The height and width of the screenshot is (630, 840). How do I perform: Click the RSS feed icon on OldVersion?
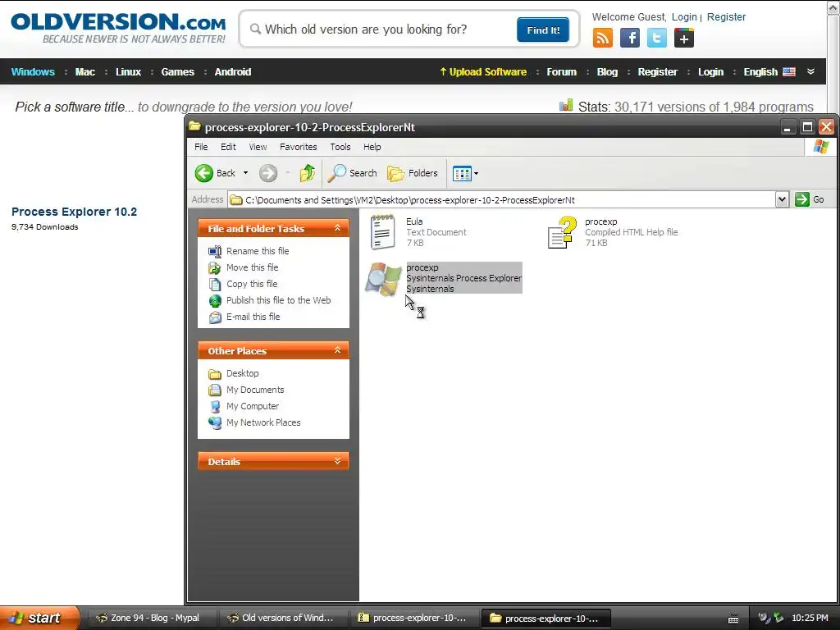[x=603, y=38]
